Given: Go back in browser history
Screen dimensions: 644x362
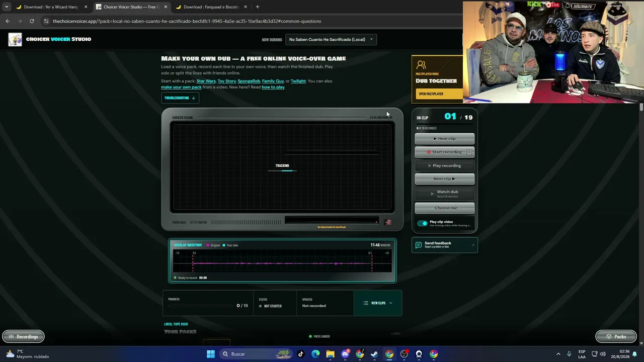Looking at the screenshot, I should [8, 21].
